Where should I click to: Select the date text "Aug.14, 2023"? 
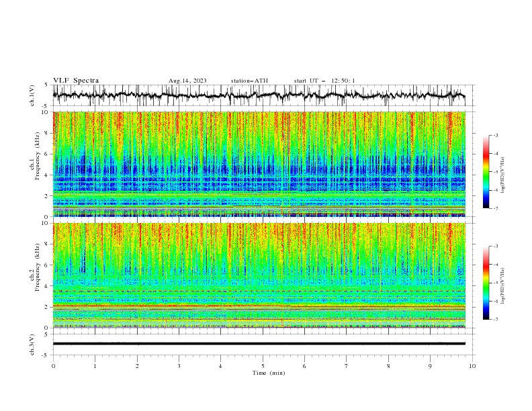187,81
